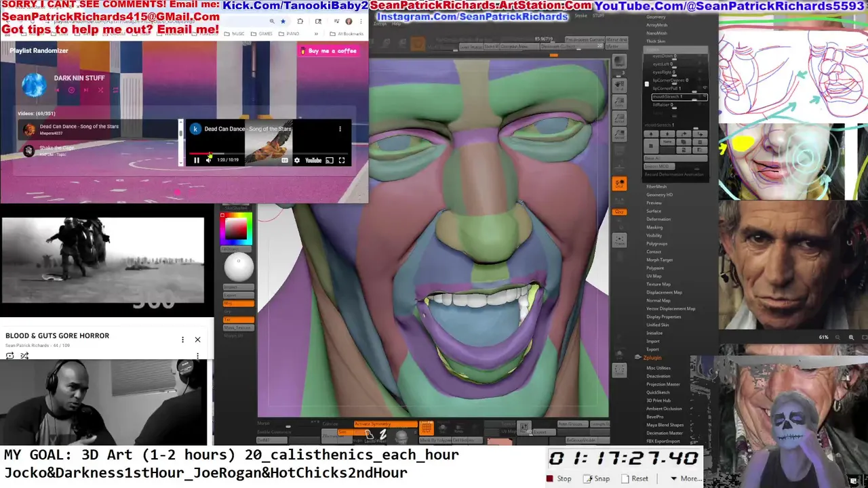The height and width of the screenshot is (488, 868).
Task: Open the PIANO bookmarks folder
Action: [x=289, y=33]
